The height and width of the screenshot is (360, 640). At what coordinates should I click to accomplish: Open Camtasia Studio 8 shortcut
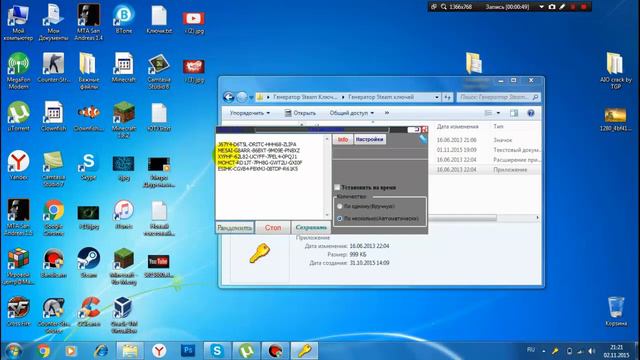tap(159, 71)
